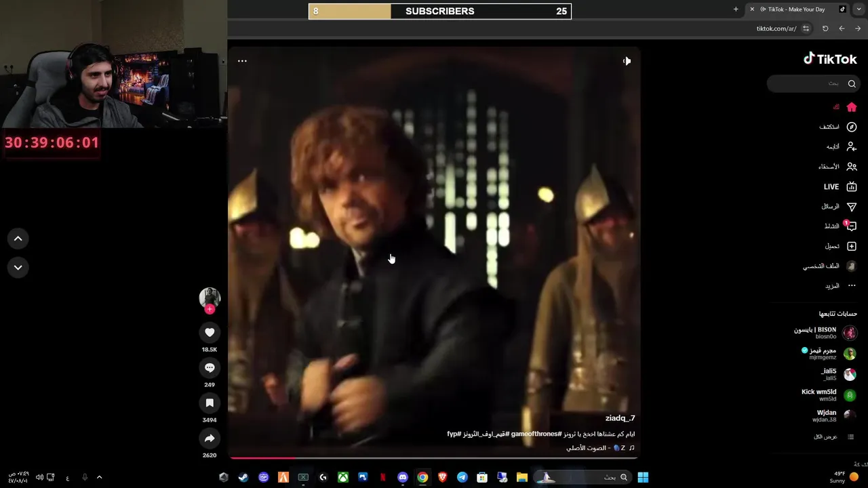Image resolution: width=868 pixels, height=488 pixels.
Task: Open the creator avatar above the like button
Action: click(210, 298)
